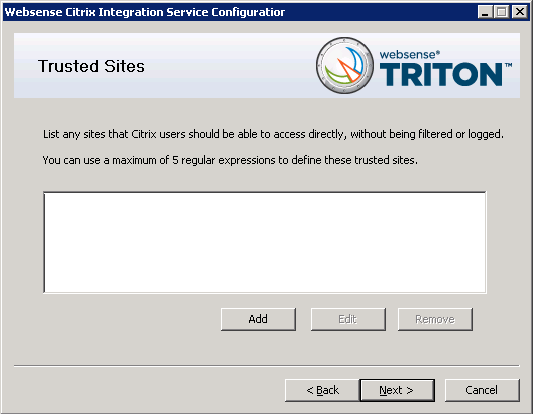Close the configurator with the X button

pyautogui.click(x=520, y=12)
